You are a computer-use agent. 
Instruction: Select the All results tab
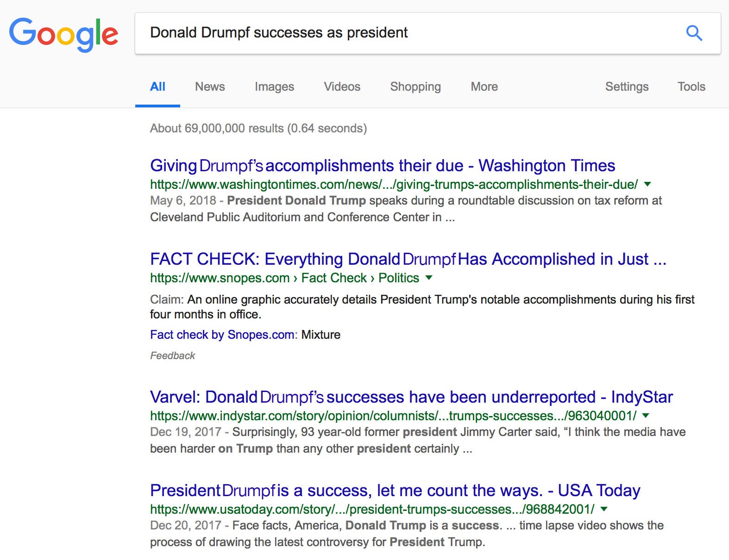[x=157, y=87]
